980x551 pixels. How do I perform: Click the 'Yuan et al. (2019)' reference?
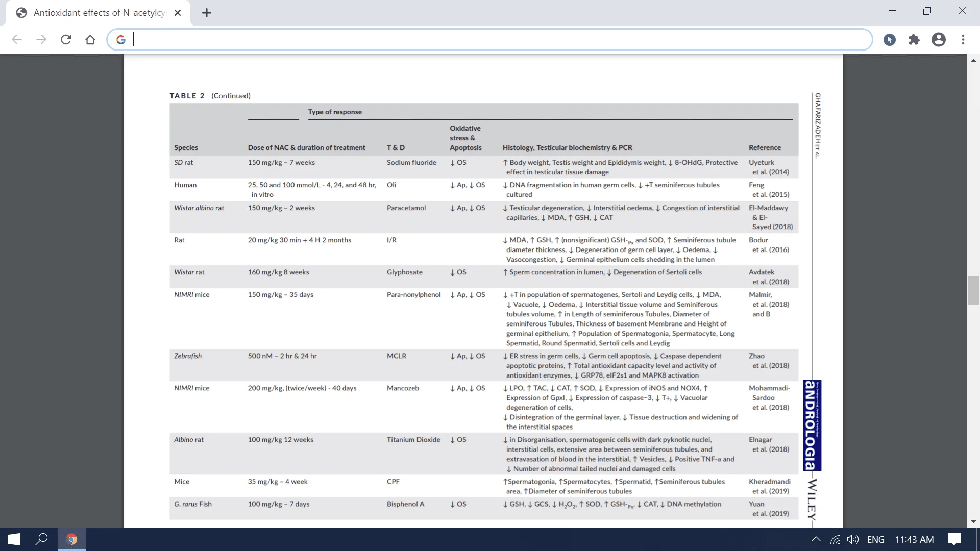pyautogui.click(x=769, y=509)
